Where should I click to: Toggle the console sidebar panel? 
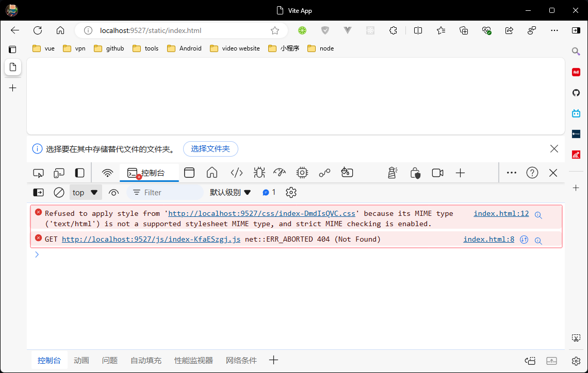(x=39, y=193)
